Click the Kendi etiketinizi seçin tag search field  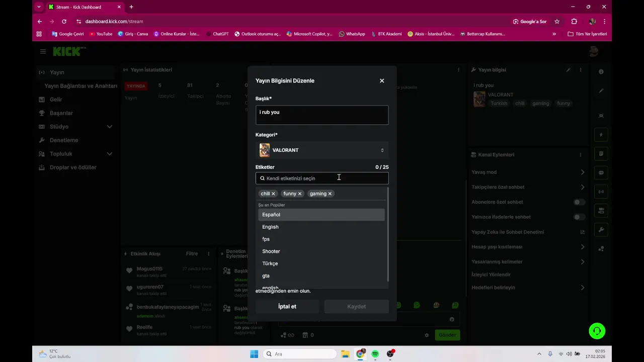pyautogui.click(x=322, y=178)
